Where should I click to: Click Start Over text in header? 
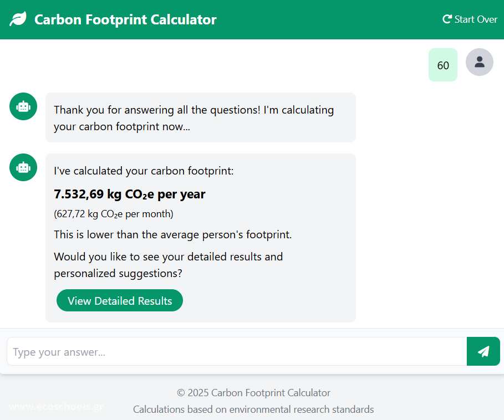point(476,19)
